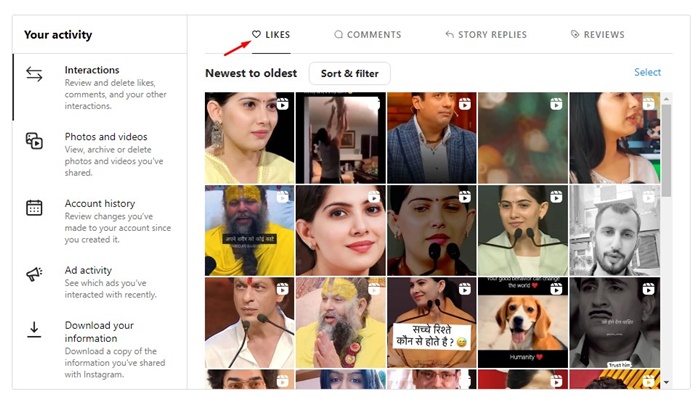Click reel icon on mustached man thumbnail
This screenshot has width=700, height=399.
649,289
